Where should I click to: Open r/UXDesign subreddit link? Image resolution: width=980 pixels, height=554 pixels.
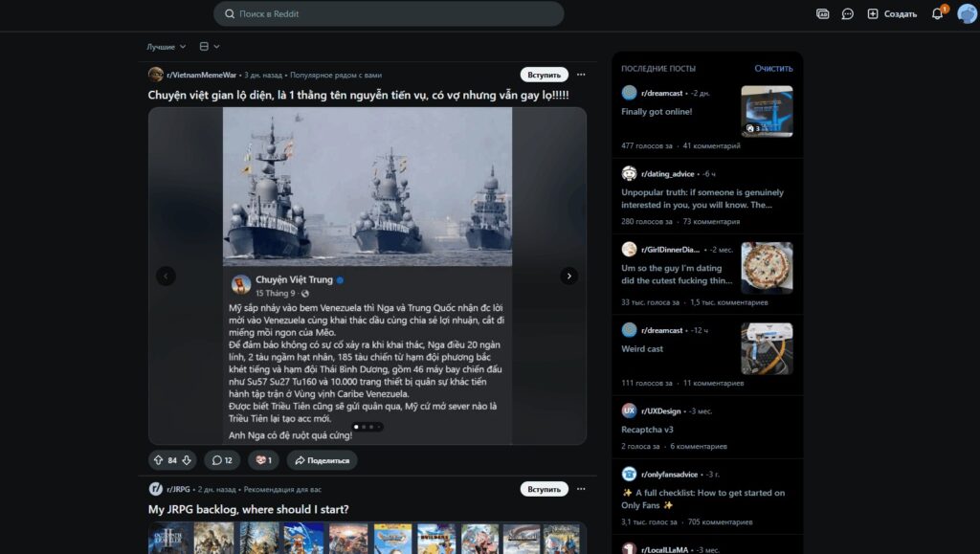click(x=660, y=411)
